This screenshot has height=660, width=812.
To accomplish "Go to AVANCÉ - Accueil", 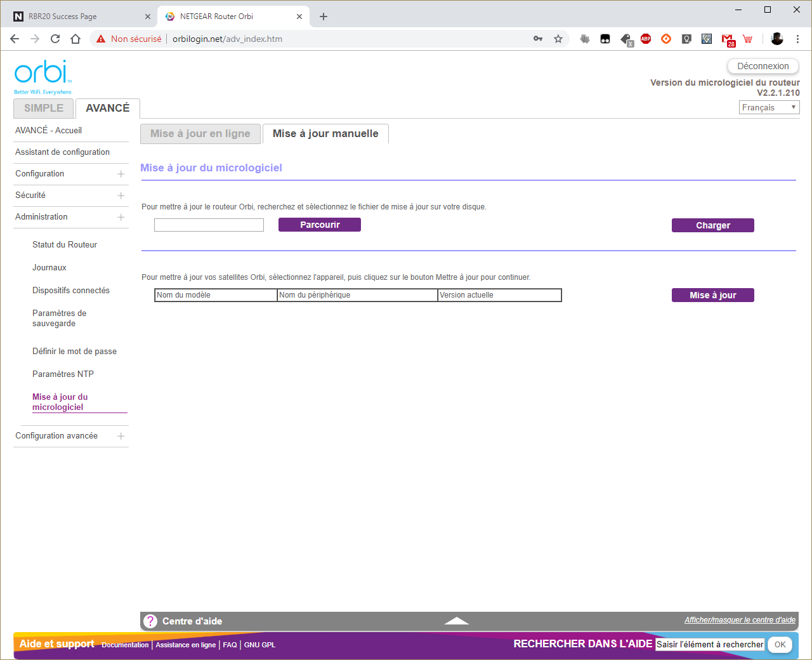I will pos(49,130).
